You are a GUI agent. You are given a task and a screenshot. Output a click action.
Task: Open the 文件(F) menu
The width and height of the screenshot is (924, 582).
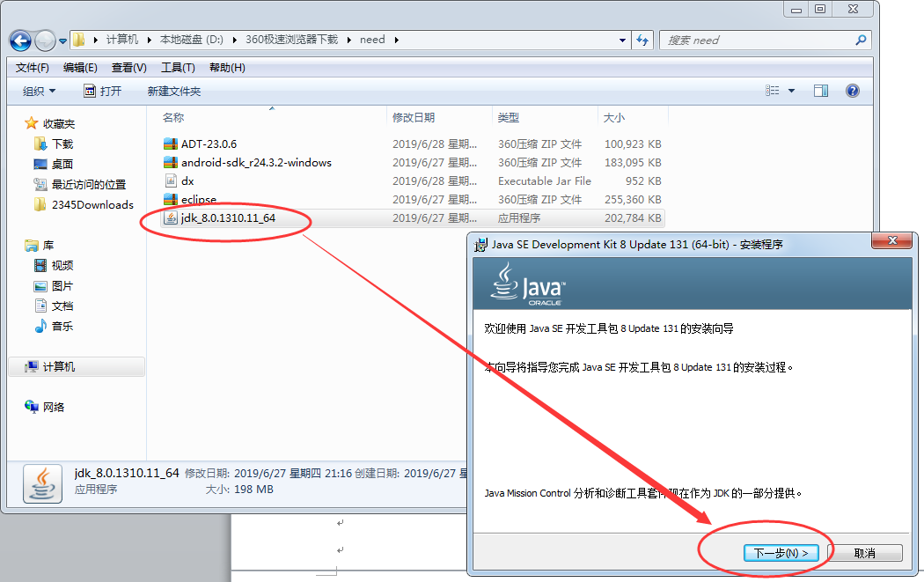click(32, 68)
